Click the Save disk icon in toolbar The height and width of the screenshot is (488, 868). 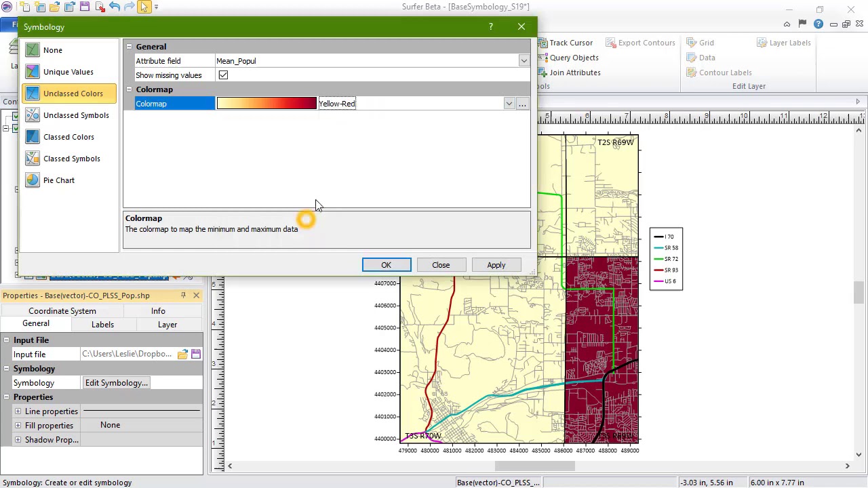85,7
